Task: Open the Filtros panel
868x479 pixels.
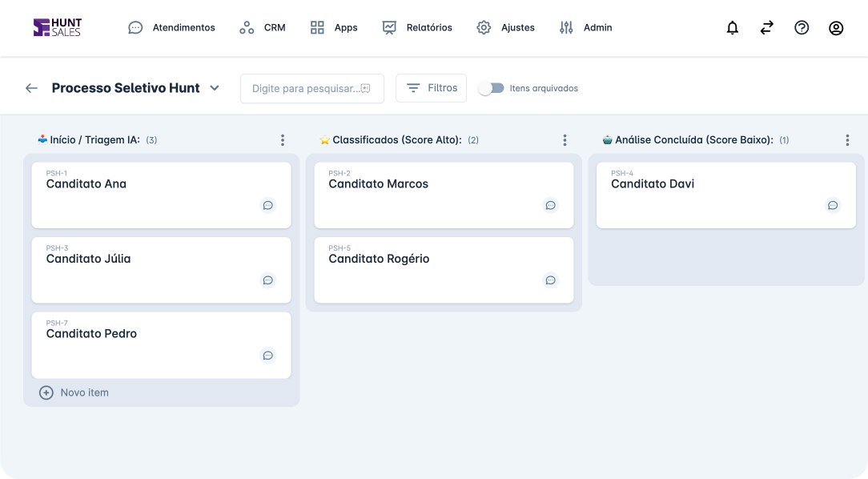Action: point(431,88)
